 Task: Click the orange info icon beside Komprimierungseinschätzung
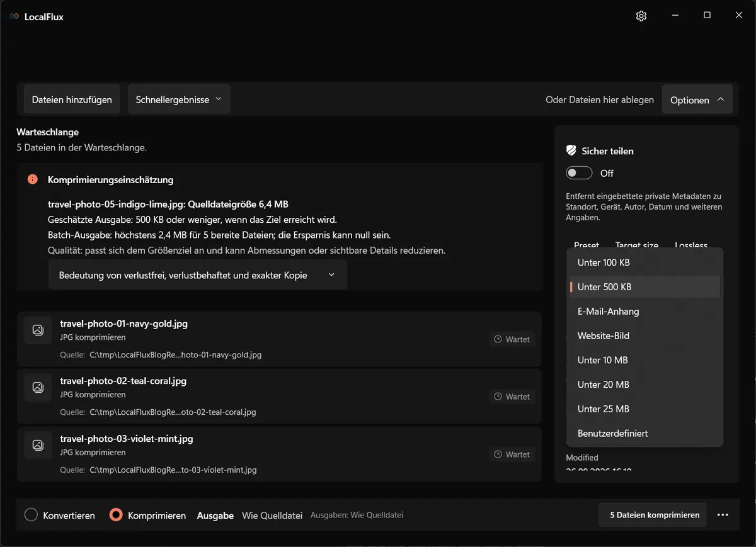(33, 179)
